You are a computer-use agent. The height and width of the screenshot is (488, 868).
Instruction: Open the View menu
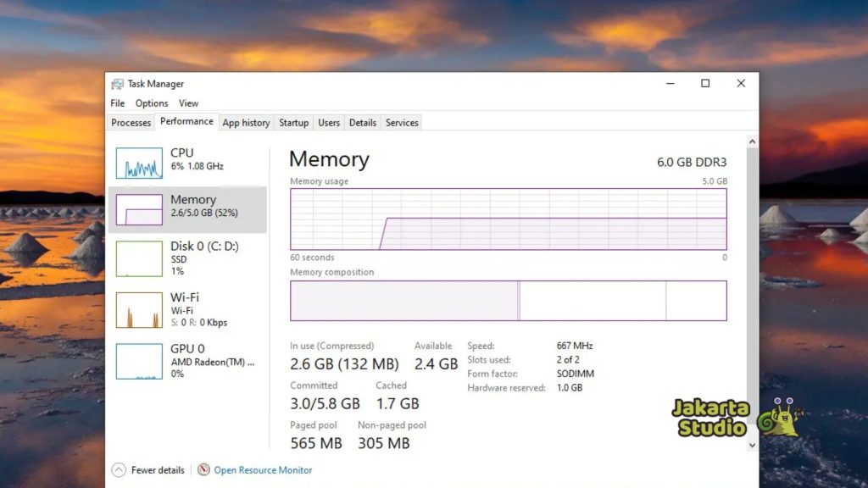coord(188,103)
